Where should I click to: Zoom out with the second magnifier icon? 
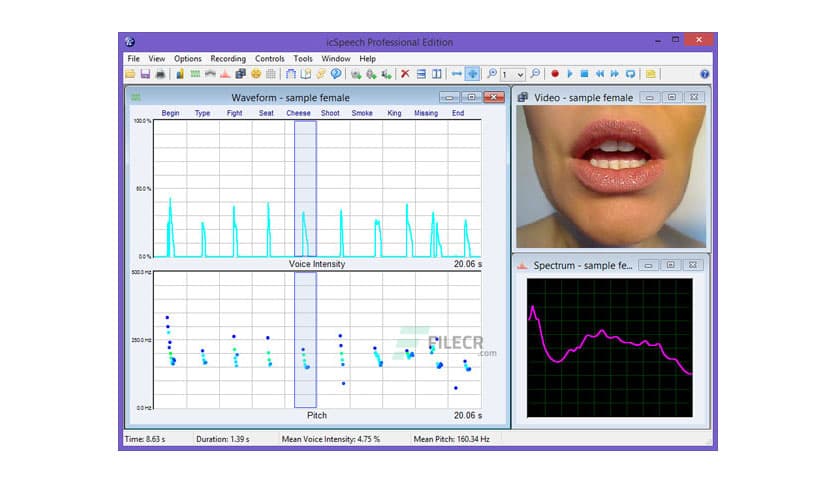(535, 74)
